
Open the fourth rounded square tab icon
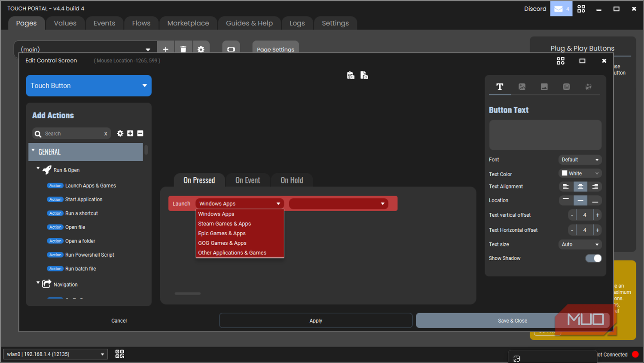(x=567, y=87)
